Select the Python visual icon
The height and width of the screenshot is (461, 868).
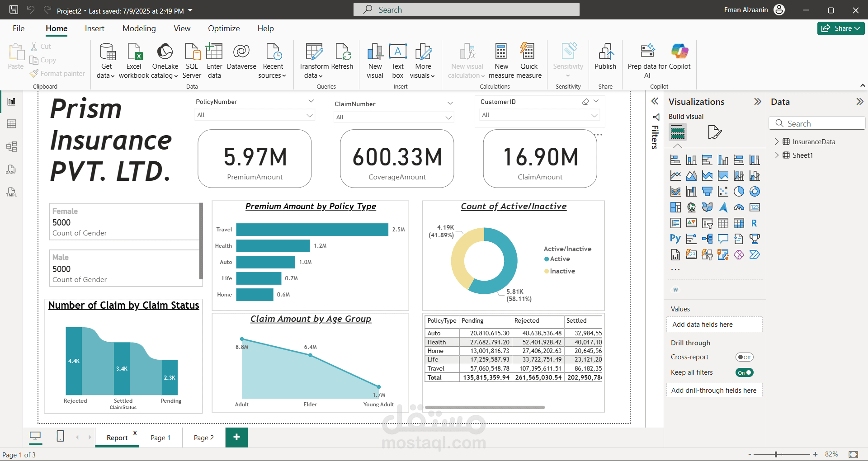click(x=675, y=239)
